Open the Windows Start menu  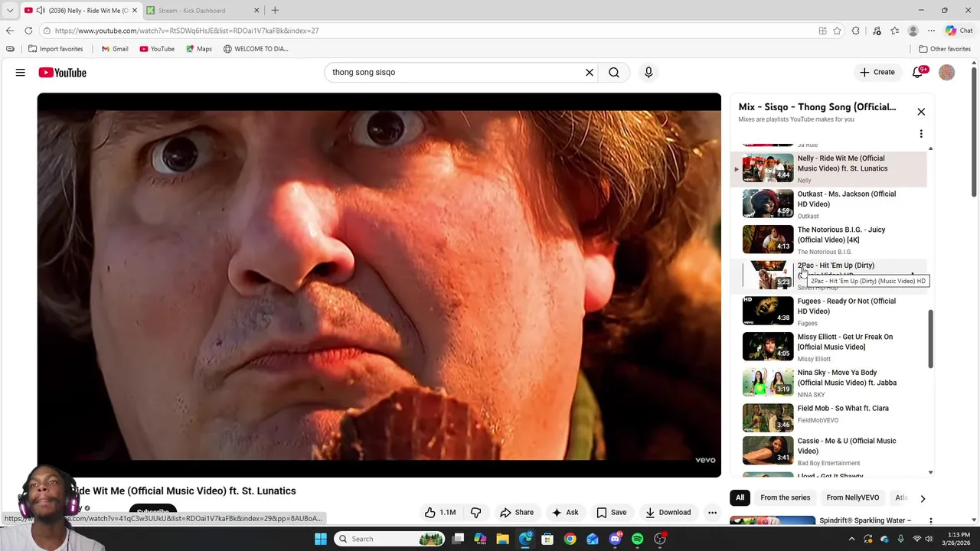[321, 539]
